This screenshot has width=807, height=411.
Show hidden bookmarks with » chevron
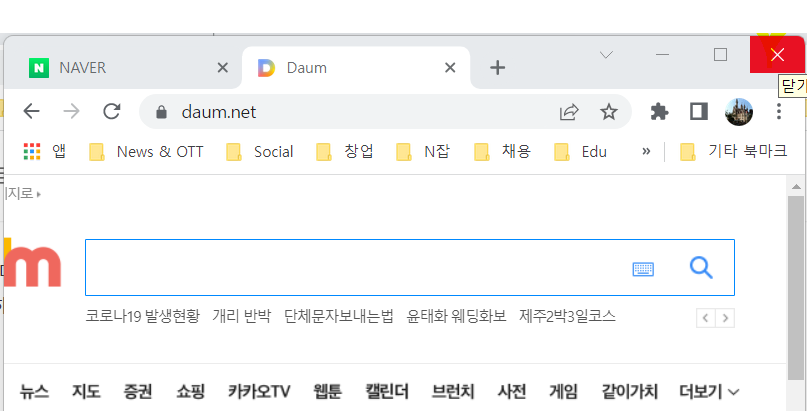[646, 152]
